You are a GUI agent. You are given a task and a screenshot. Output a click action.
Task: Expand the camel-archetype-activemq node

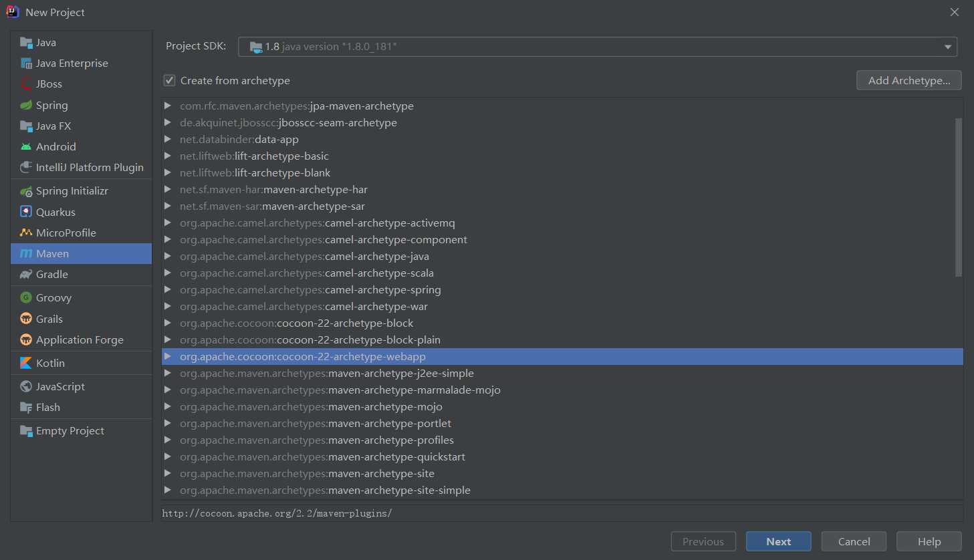point(168,223)
